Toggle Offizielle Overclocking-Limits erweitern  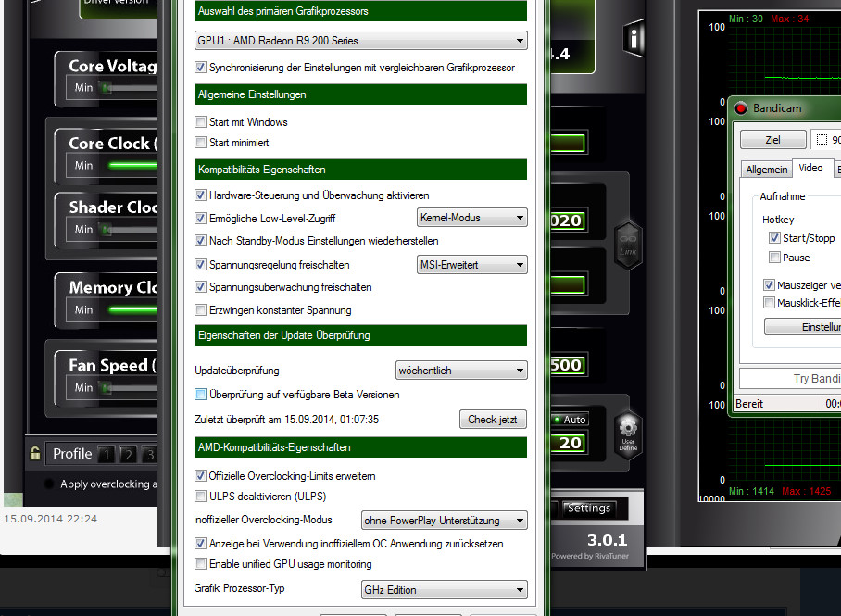point(201,475)
